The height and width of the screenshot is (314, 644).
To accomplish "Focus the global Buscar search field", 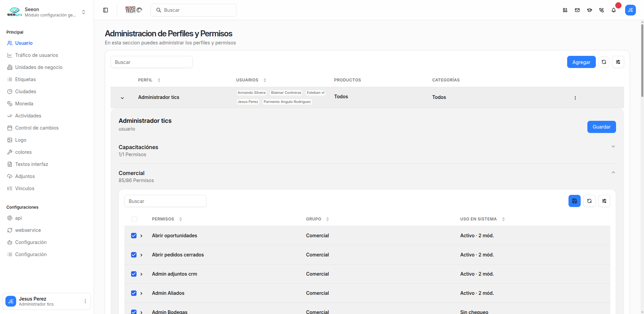I will tap(193, 10).
